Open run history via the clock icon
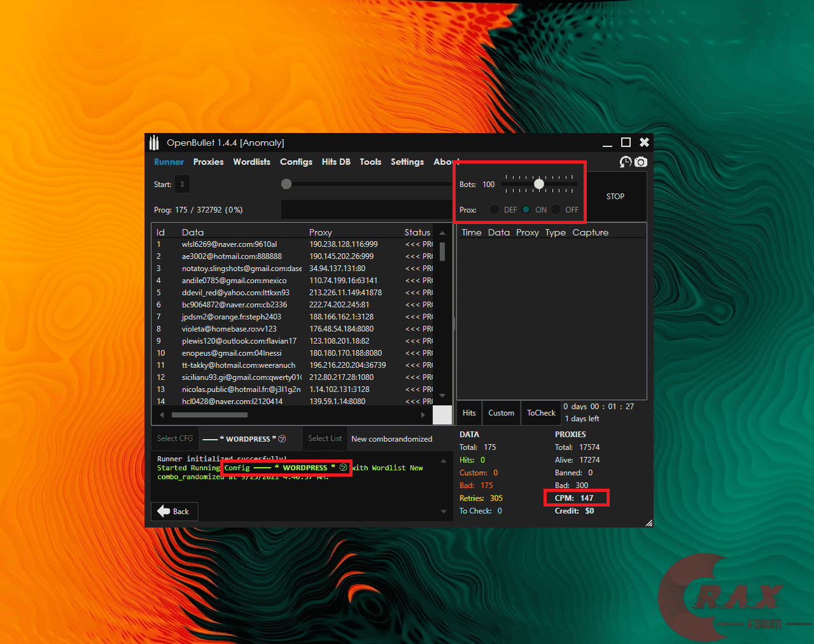Screen dimensions: 814x644 pyautogui.click(x=625, y=162)
